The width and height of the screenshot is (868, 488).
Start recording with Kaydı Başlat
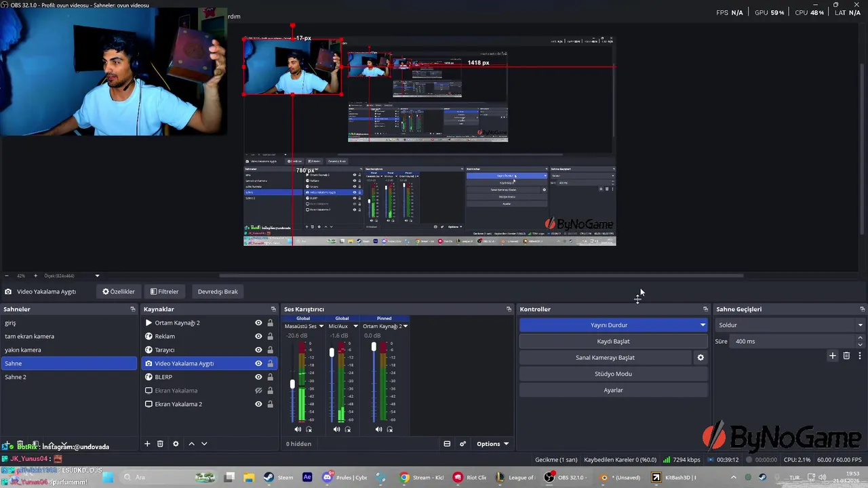pyautogui.click(x=613, y=342)
